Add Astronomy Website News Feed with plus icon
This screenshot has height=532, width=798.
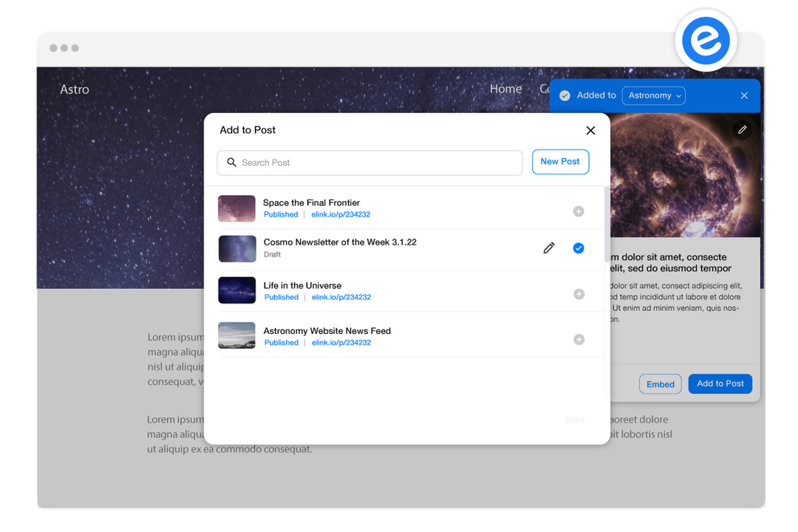pos(579,340)
